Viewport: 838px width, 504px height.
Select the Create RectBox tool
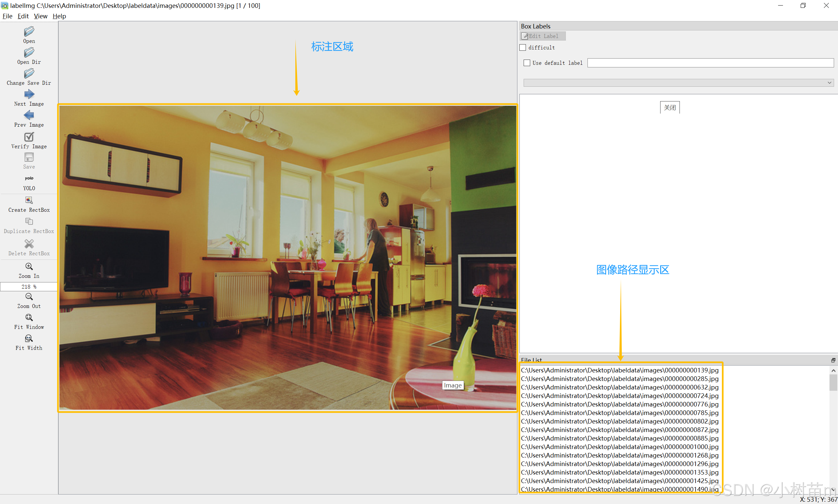click(x=29, y=200)
